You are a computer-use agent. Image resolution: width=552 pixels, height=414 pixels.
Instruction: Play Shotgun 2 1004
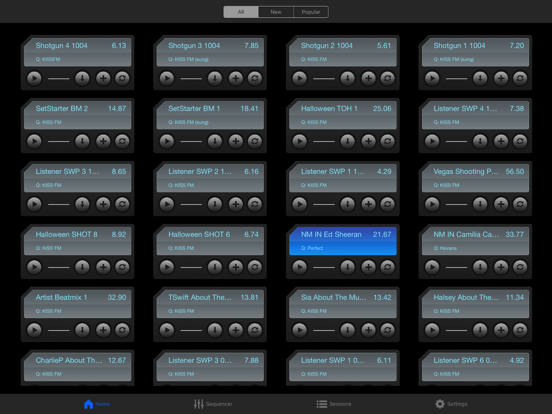pyautogui.click(x=300, y=78)
